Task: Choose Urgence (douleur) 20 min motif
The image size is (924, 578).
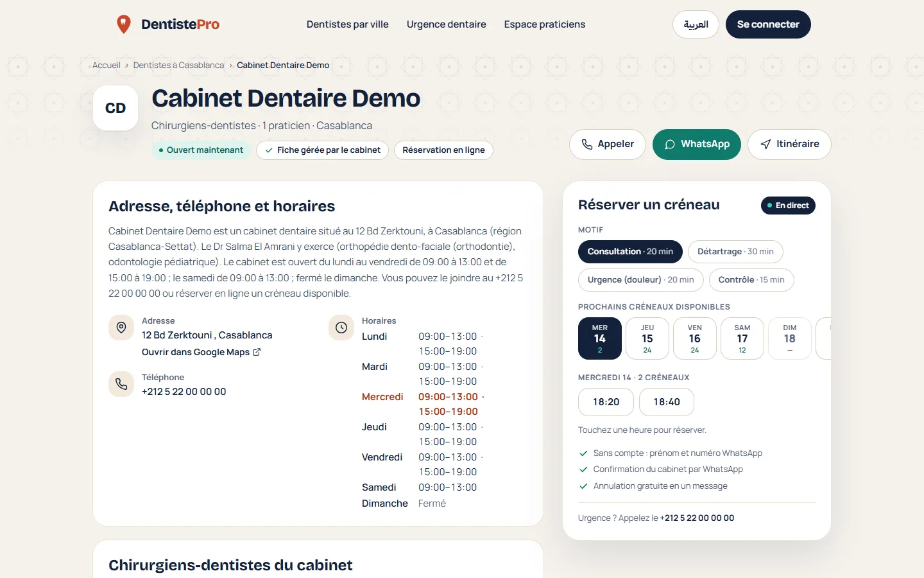Action: 641,280
